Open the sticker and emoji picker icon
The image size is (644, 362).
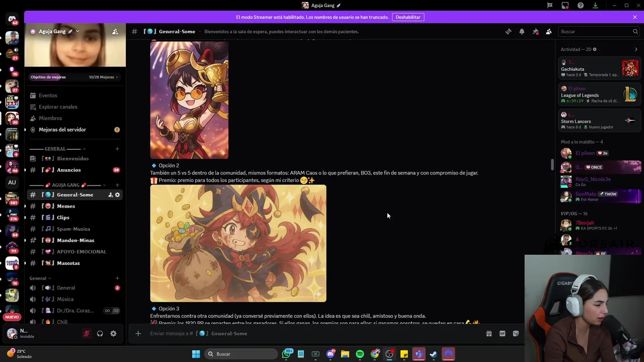(x=516, y=333)
